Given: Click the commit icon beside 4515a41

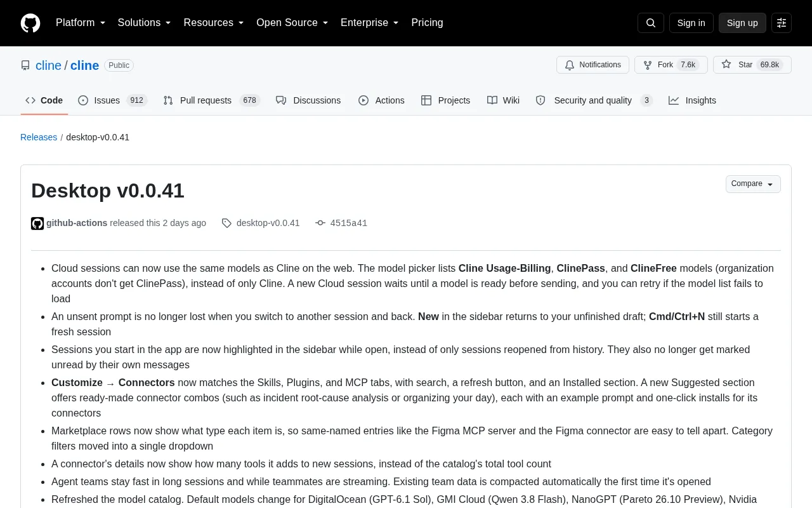Looking at the screenshot, I should (x=320, y=223).
